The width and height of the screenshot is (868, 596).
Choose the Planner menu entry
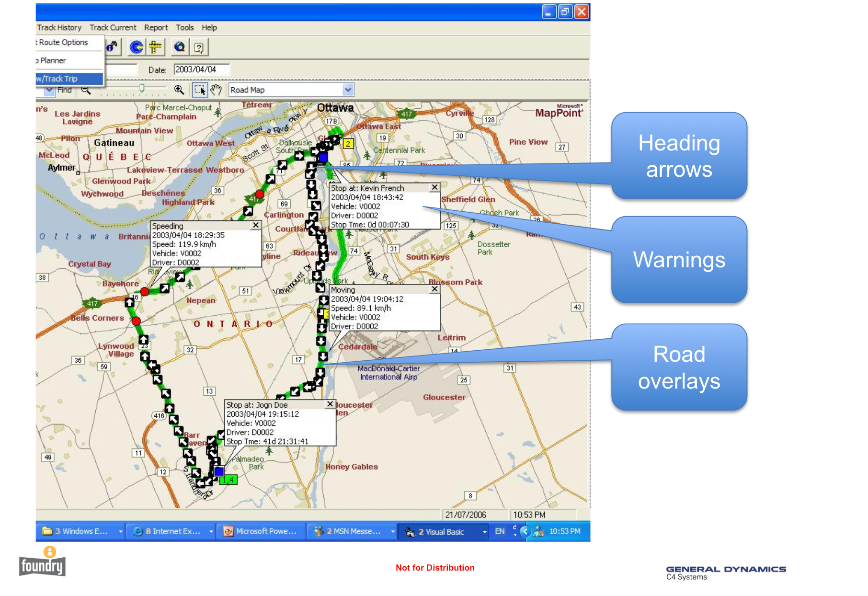(69, 60)
